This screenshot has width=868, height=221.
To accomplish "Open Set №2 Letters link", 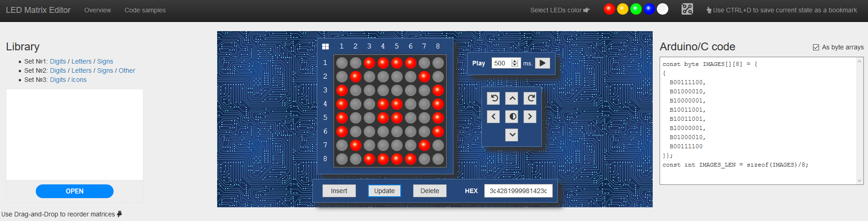I will pyautogui.click(x=82, y=70).
